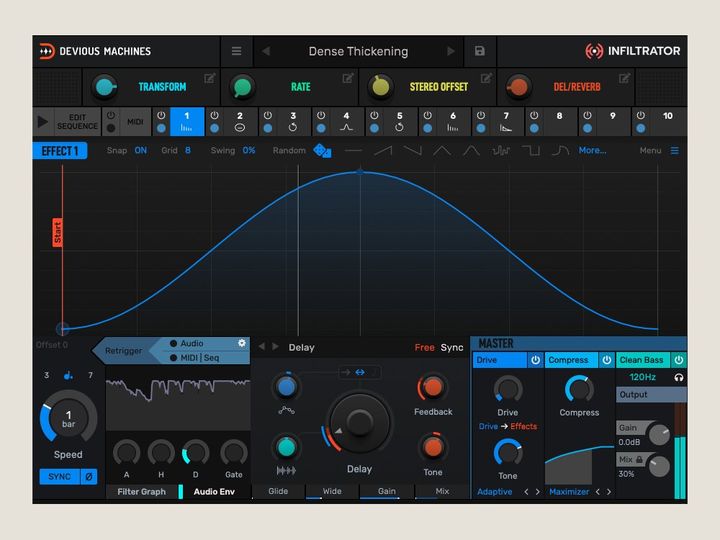Viewport: 720px width, 540px height.
Task: Click the phase invert Ø button
Action: click(x=89, y=477)
